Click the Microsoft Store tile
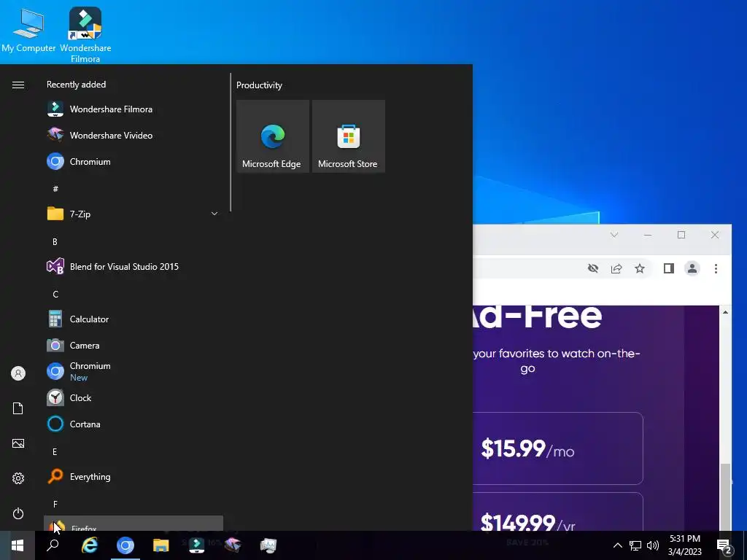747x560 pixels. 348,136
